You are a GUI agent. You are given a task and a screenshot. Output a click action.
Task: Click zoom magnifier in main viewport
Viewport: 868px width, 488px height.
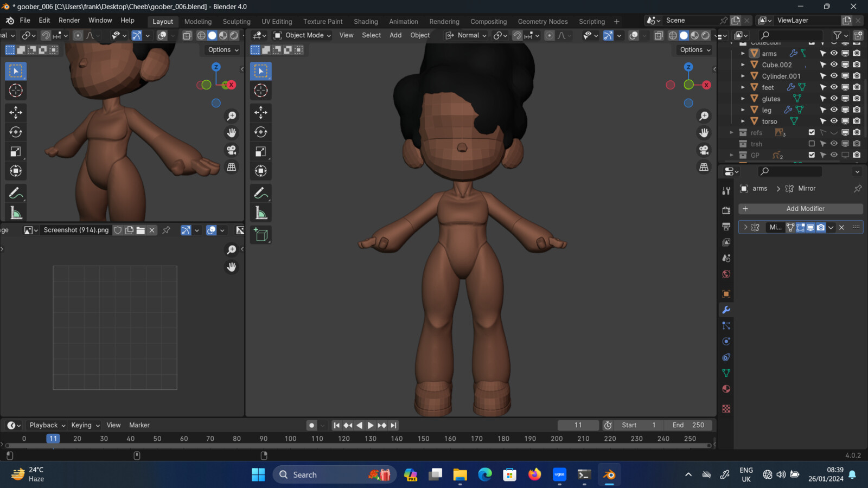coord(704,116)
